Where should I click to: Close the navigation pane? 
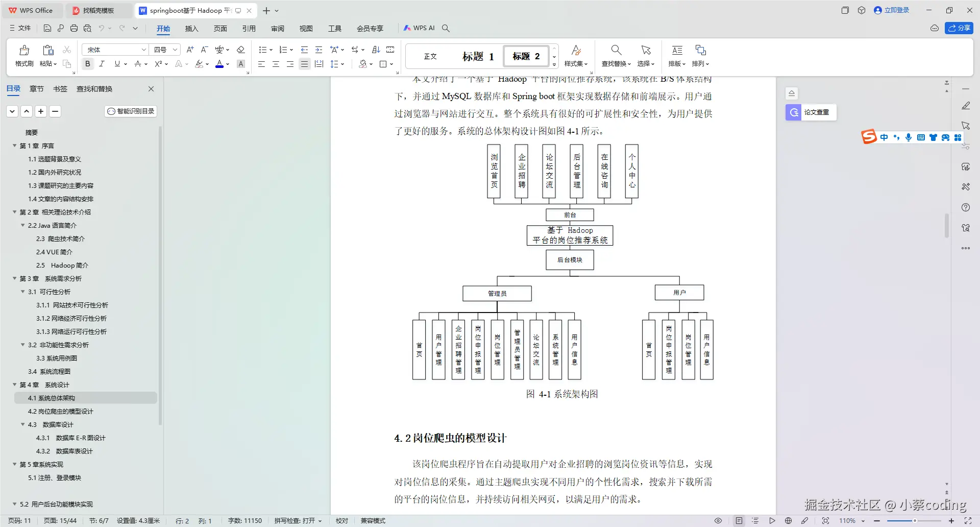click(x=151, y=89)
